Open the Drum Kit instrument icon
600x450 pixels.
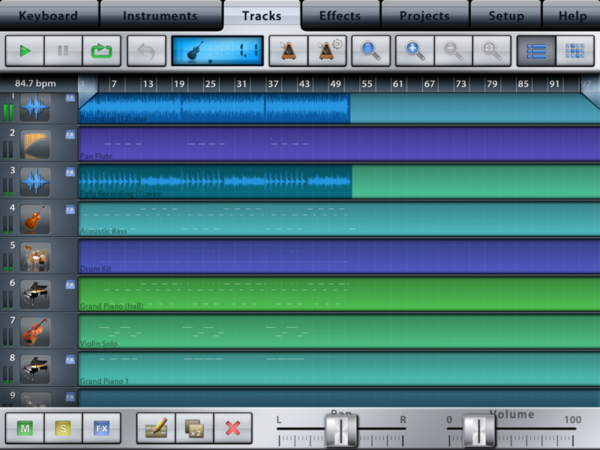(36, 257)
